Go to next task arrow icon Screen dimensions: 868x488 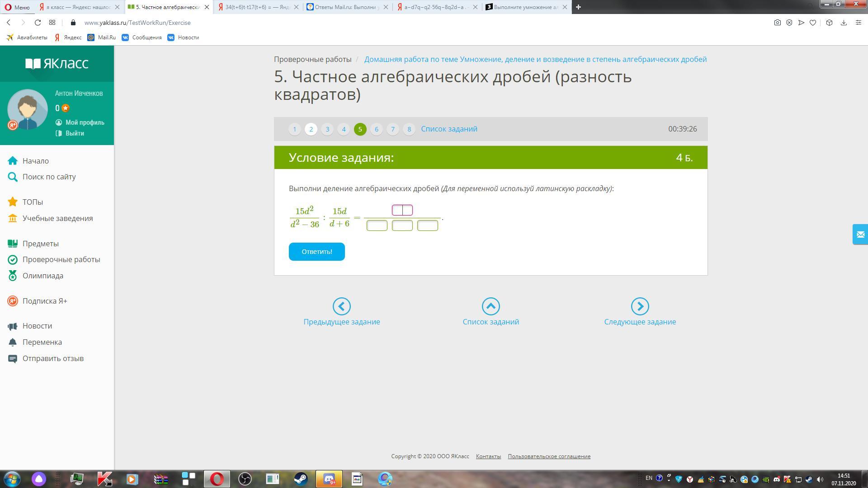pos(640,306)
